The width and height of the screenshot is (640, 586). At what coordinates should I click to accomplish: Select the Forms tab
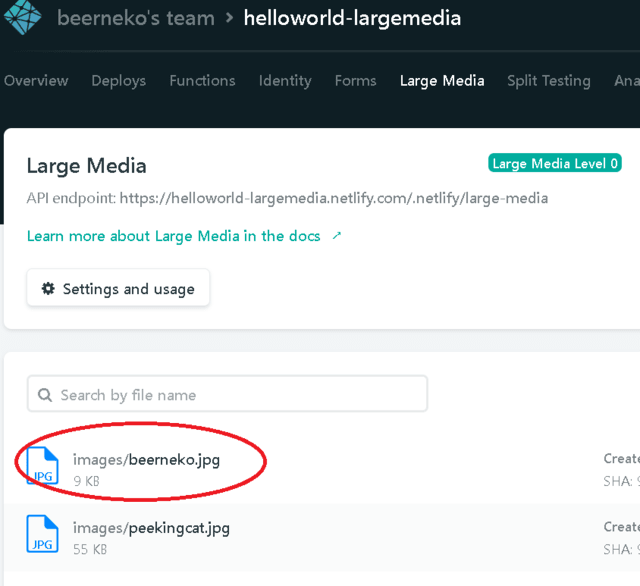coord(355,81)
